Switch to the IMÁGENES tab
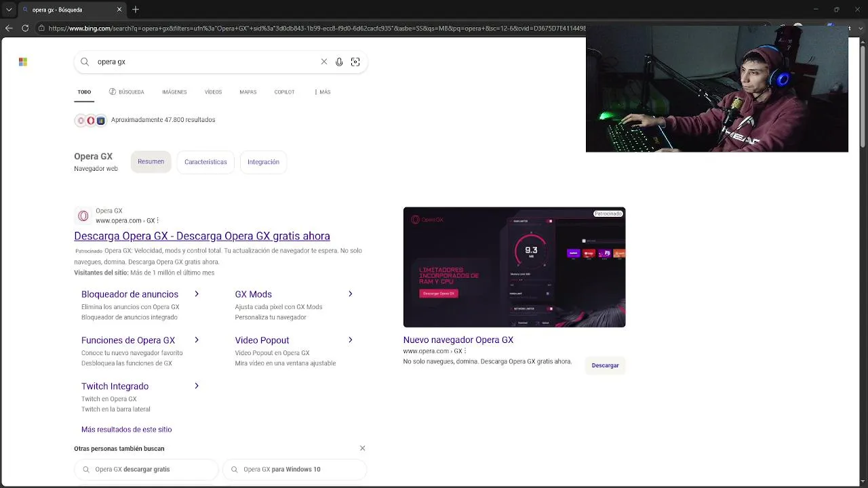This screenshot has width=868, height=488. 174,92
